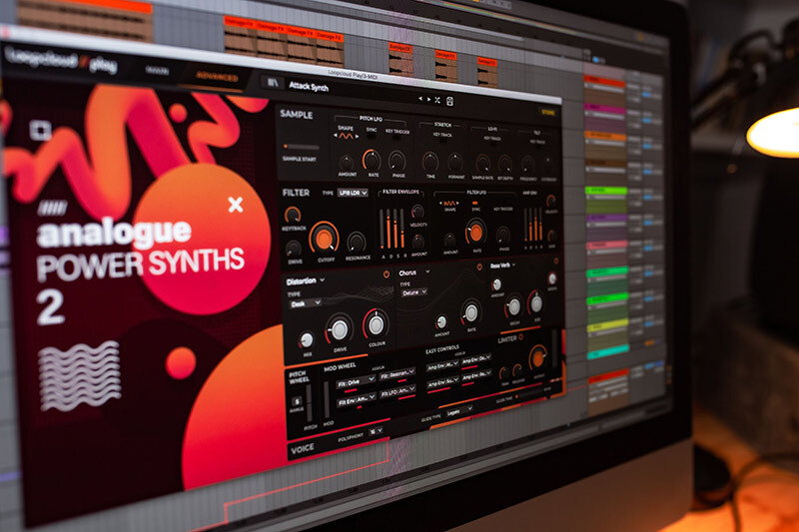Click the yellow STORE button
Screen dimensions: 799x532
[x=548, y=113]
